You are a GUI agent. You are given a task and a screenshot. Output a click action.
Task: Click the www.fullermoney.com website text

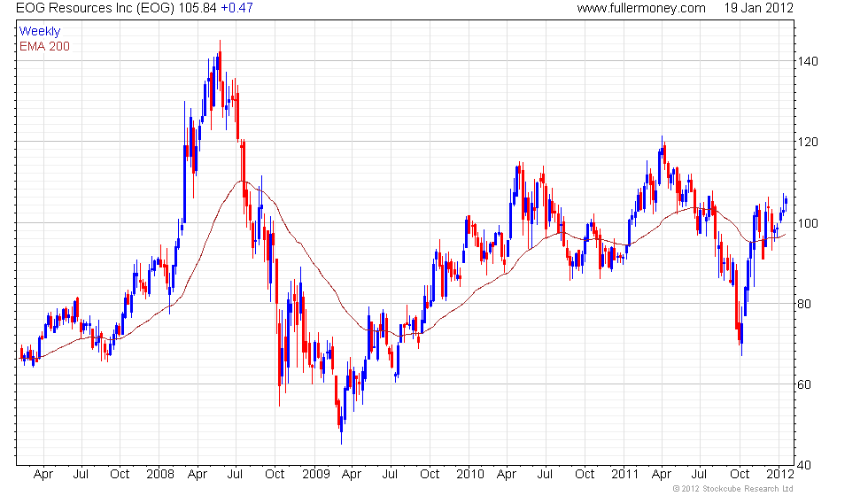point(641,8)
